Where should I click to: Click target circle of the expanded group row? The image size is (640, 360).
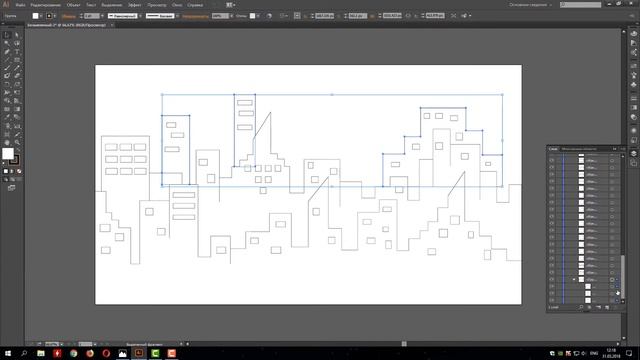[x=612, y=280]
